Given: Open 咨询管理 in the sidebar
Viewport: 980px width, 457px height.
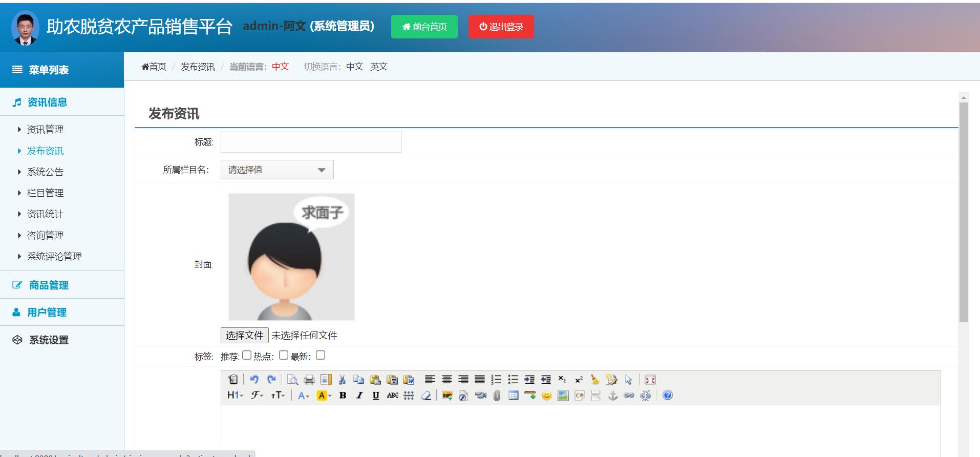Looking at the screenshot, I should point(45,236).
